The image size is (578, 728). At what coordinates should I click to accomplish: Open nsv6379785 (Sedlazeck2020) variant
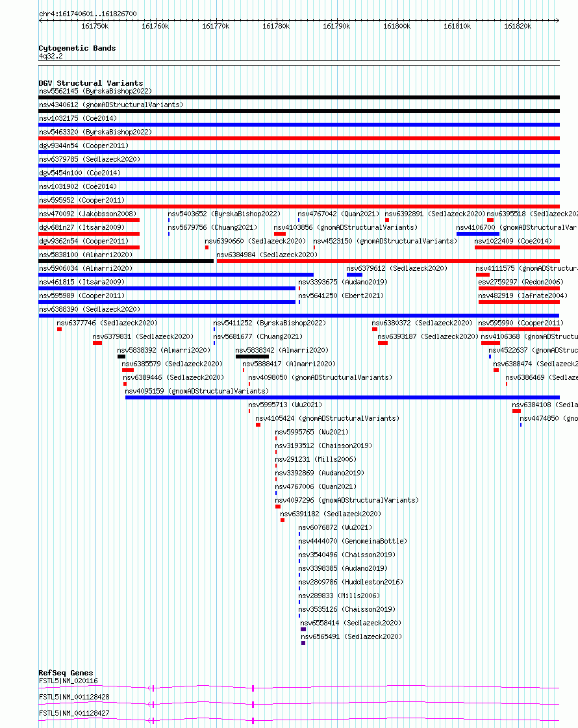90,159
